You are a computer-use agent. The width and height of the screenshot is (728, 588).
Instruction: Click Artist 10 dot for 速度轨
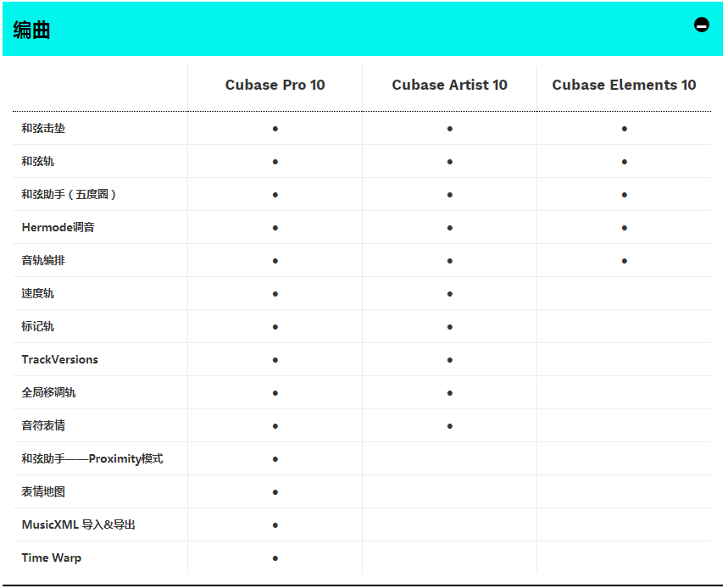tap(450, 294)
